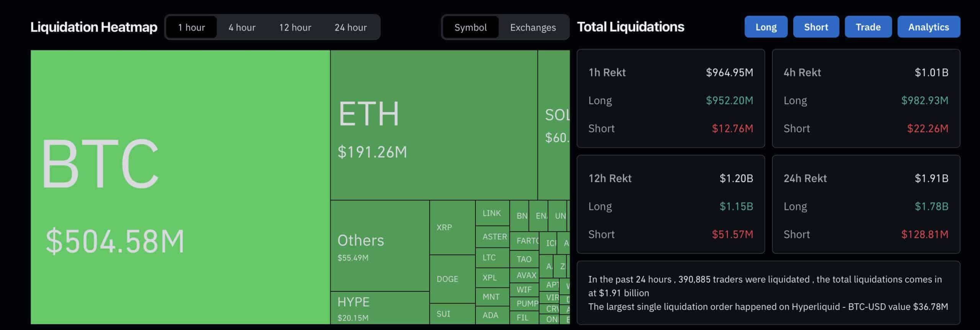980x330 pixels.
Task: Select the 1 hour timeframe tab
Action: [191, 27]
